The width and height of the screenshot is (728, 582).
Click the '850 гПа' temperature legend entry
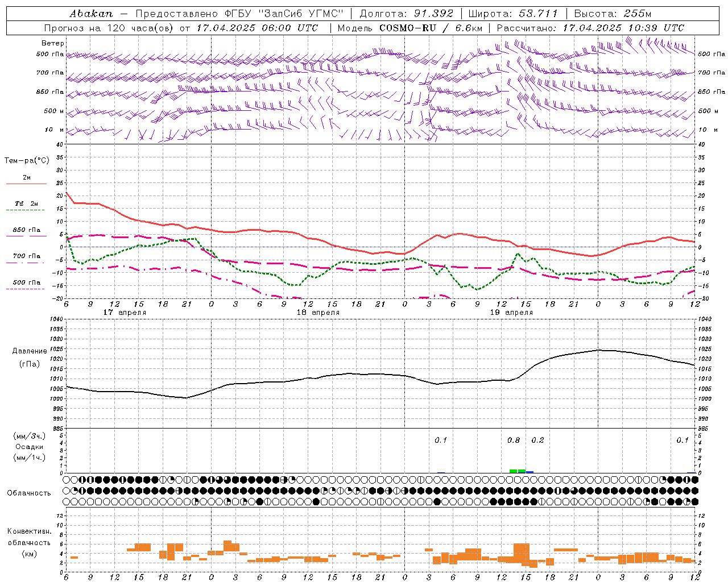(x=27, y=230)
